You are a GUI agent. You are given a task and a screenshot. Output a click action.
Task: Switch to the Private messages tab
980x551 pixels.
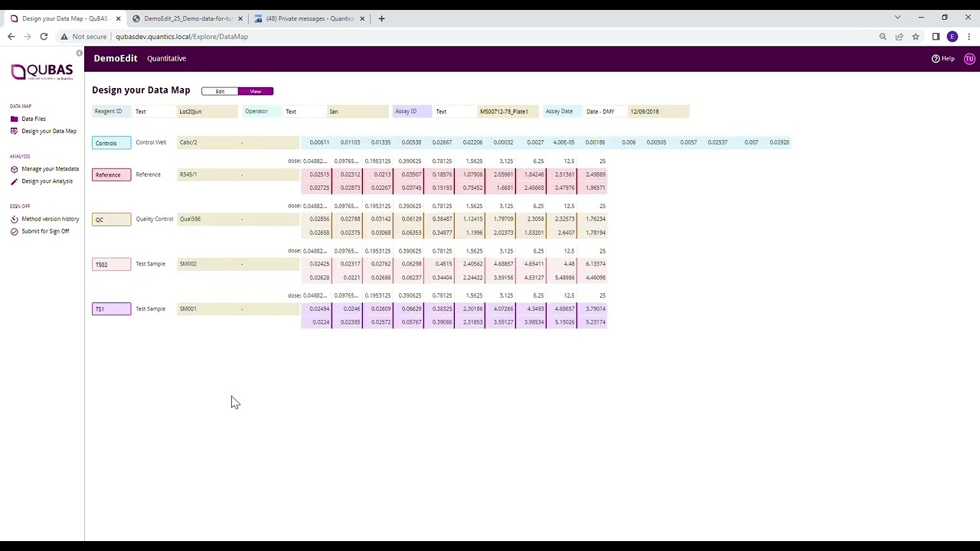pos(309,18)
